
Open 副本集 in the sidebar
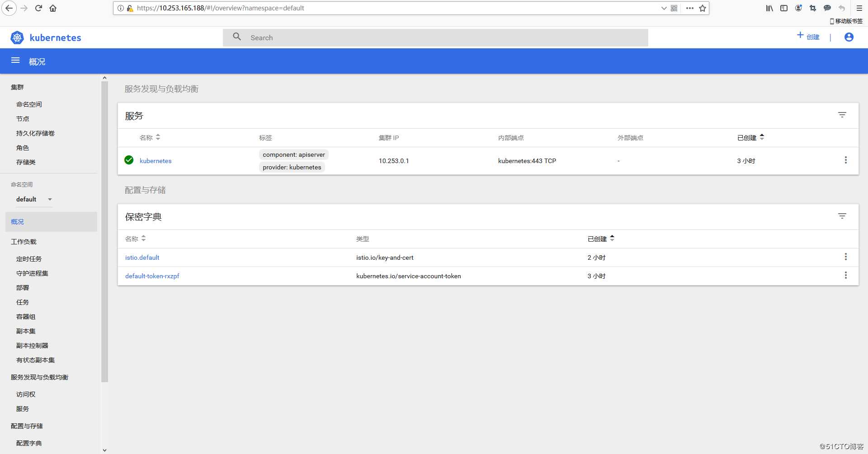pos(26,331)
